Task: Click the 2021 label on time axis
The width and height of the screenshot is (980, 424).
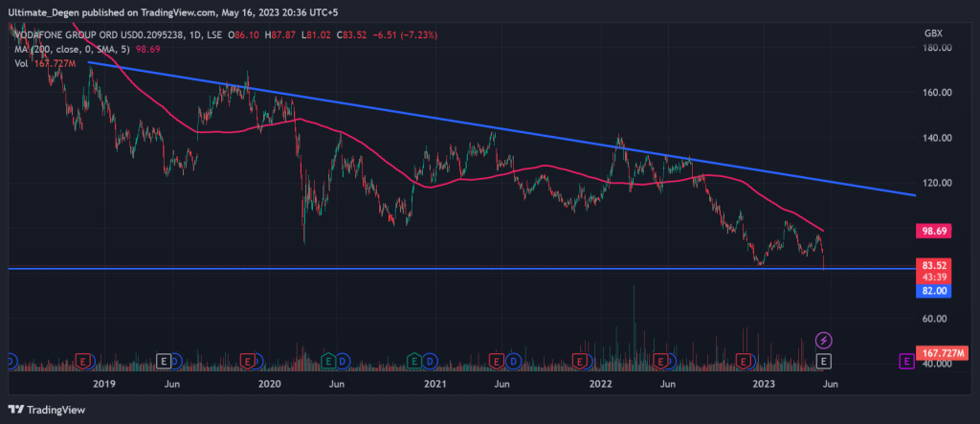Action: (x=435, y=383)
